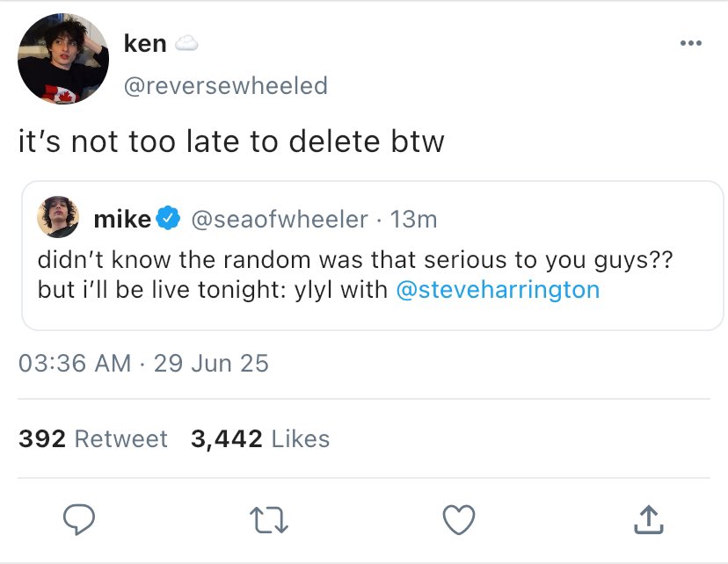The image size is (728, 564).
Task: Like the tweet with the heart icon
Action: click(x=458, y=521)
